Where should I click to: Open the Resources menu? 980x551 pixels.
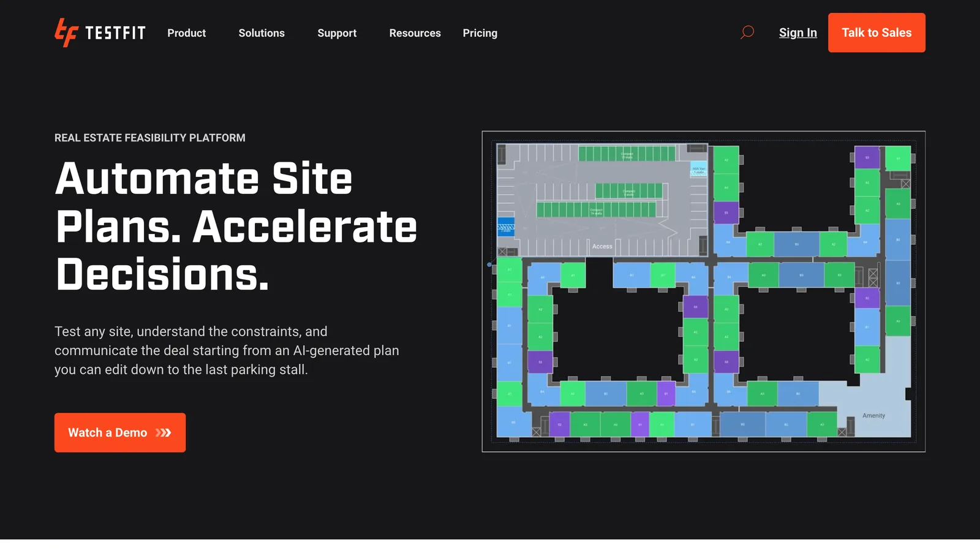tap(415, 33)
